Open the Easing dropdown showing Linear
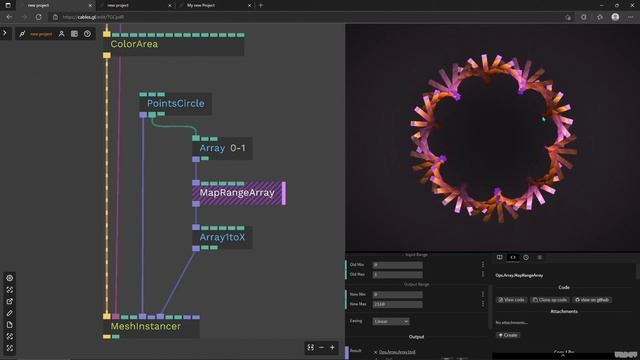 (391, 322)
